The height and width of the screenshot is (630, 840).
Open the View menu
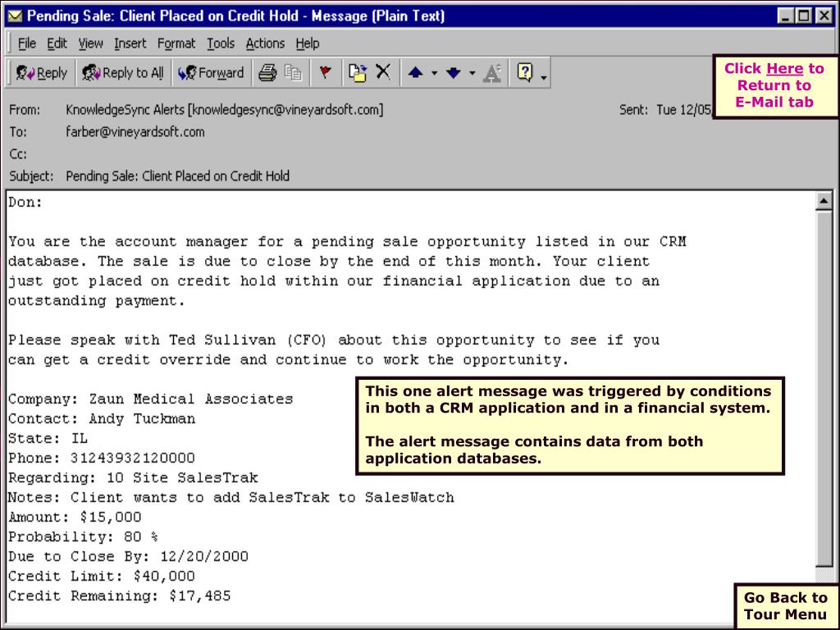click(90, 43)
